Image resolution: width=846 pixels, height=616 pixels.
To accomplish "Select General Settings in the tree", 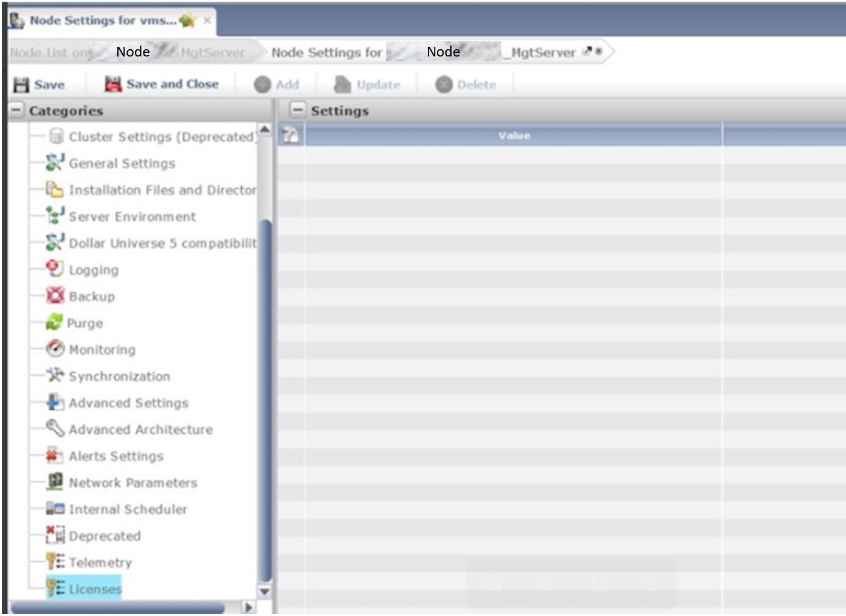I will pos(122,163).
